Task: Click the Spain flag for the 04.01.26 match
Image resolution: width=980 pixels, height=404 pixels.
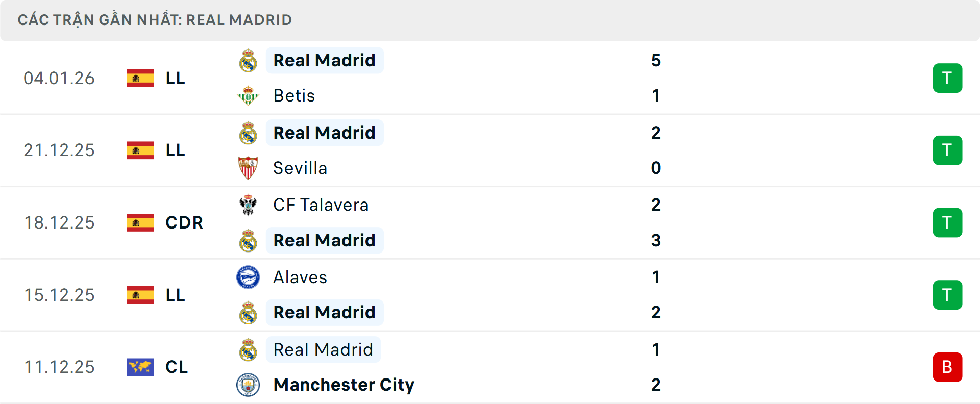Action: 140,78
